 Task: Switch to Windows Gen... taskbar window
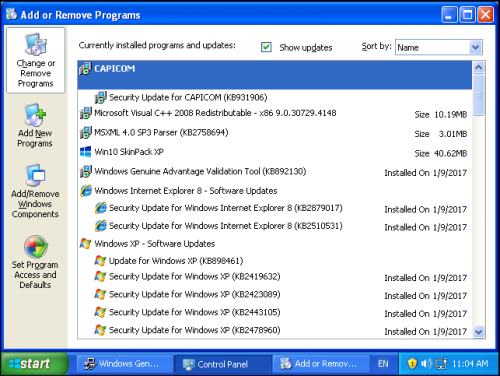pyautogui.click(x=125, y=364)
